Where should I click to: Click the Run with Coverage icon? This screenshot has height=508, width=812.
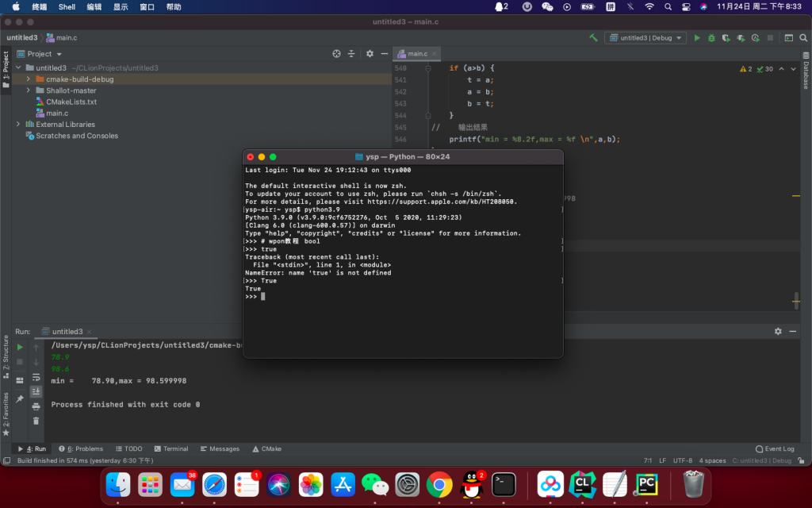coord(726,37)
